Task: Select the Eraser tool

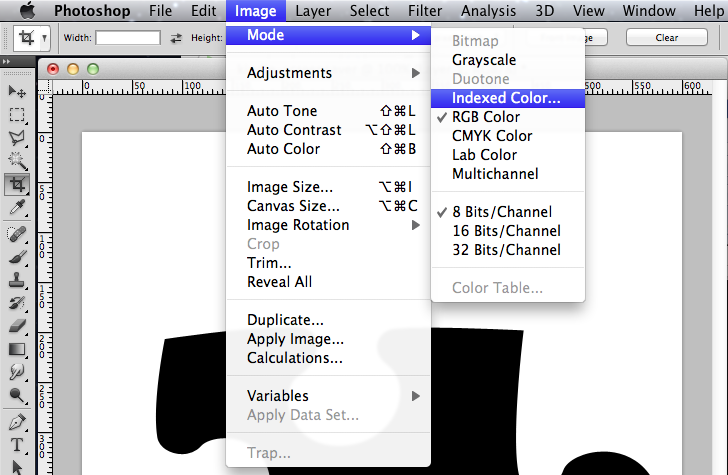Action: 17,326
